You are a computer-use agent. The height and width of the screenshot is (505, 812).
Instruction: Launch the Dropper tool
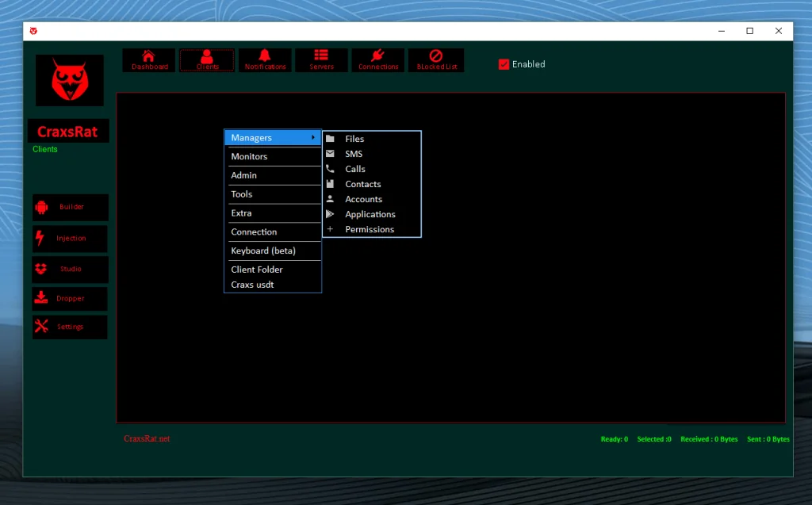pyautogui.click(x=69, y=298)
